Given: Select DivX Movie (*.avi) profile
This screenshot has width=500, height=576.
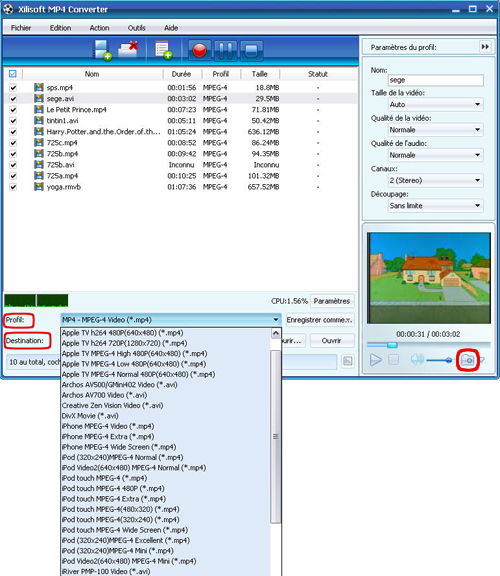Looking at the screenshot, I should 165,416.
